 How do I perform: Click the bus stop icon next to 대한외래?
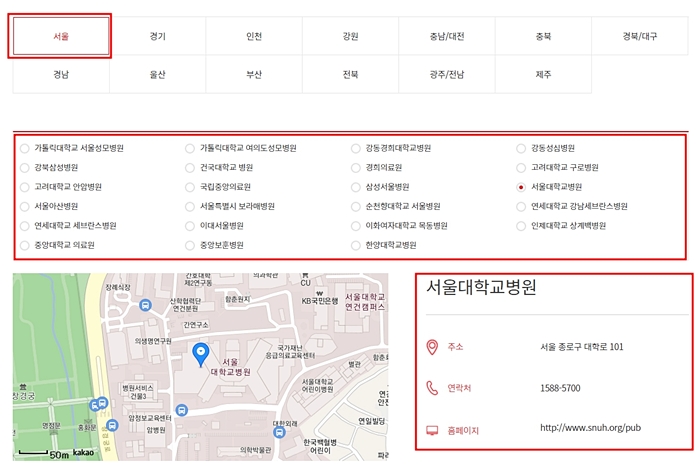click(x=279, y=432)
